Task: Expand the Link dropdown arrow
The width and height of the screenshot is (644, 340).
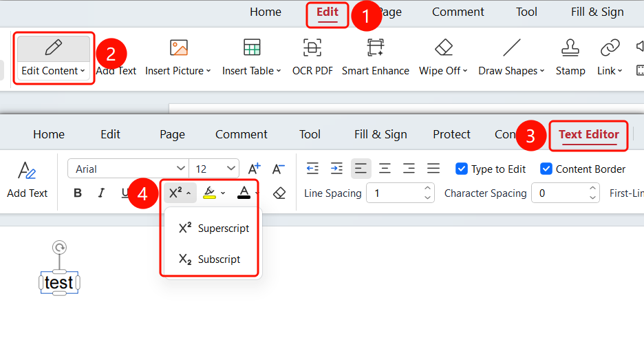Action: tap(620, 71)
